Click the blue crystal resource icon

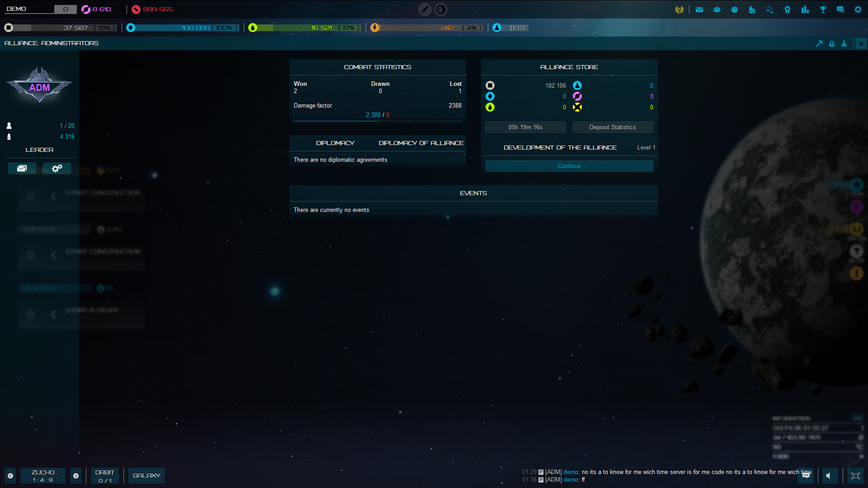131,28
